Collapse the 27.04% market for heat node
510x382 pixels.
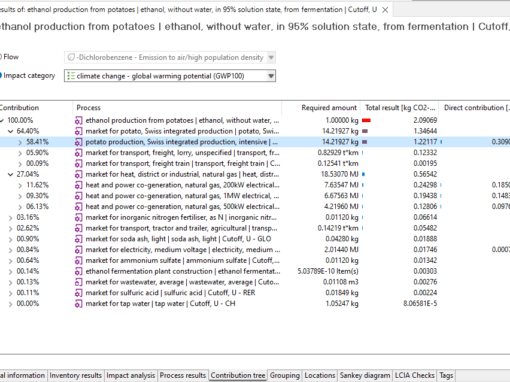coord(10,174)
